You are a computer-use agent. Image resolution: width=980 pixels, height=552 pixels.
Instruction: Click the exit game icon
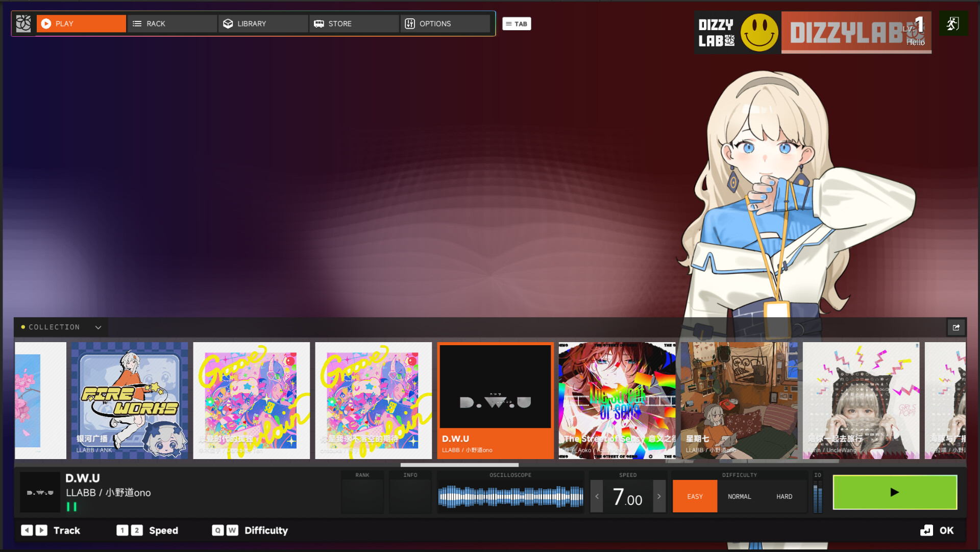(953, 23)
